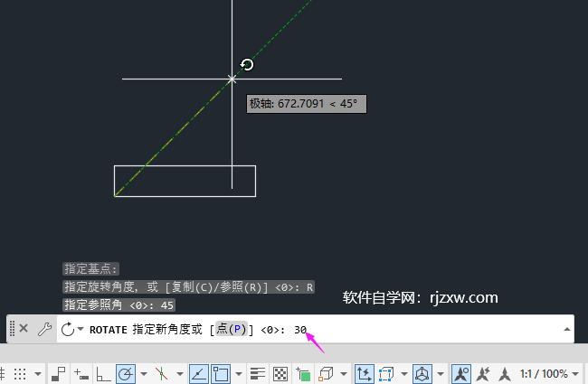Toggle object snap tracking icon
Screen dimensions: 588x384
[198, 373]
